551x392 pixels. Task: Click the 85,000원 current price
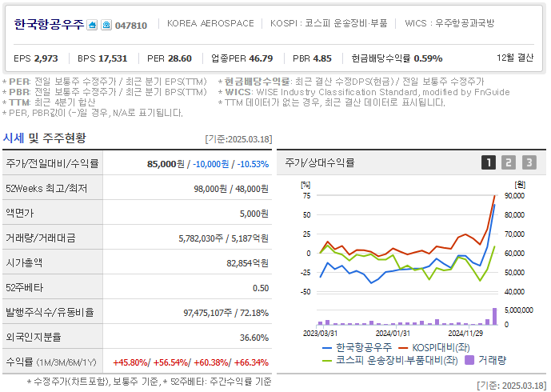[166, 164]
